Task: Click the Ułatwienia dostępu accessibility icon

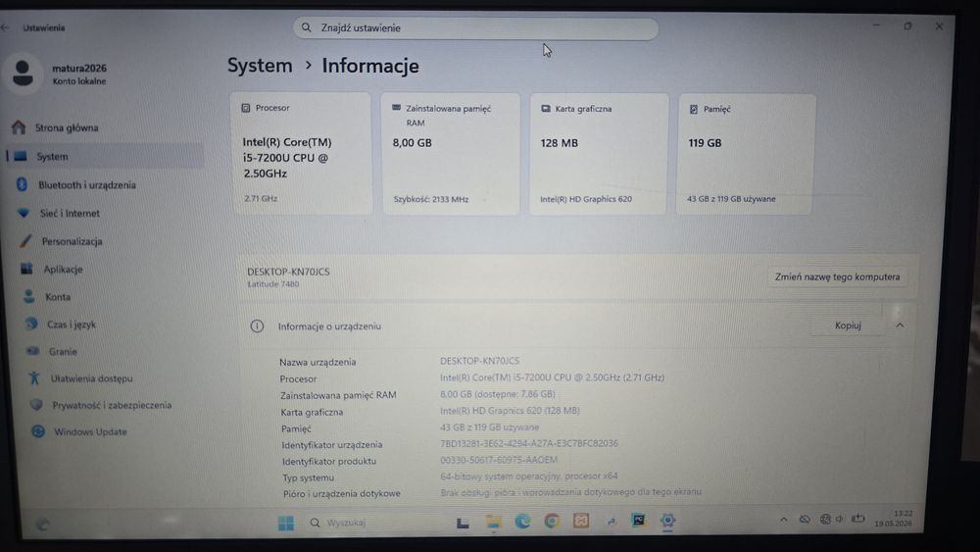Action: [x=35, y=378]
